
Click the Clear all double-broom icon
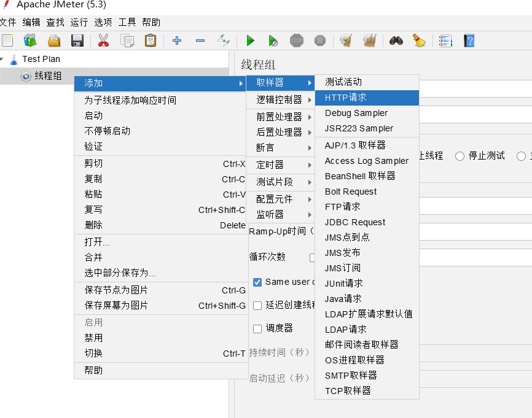(x=370, y=41)
